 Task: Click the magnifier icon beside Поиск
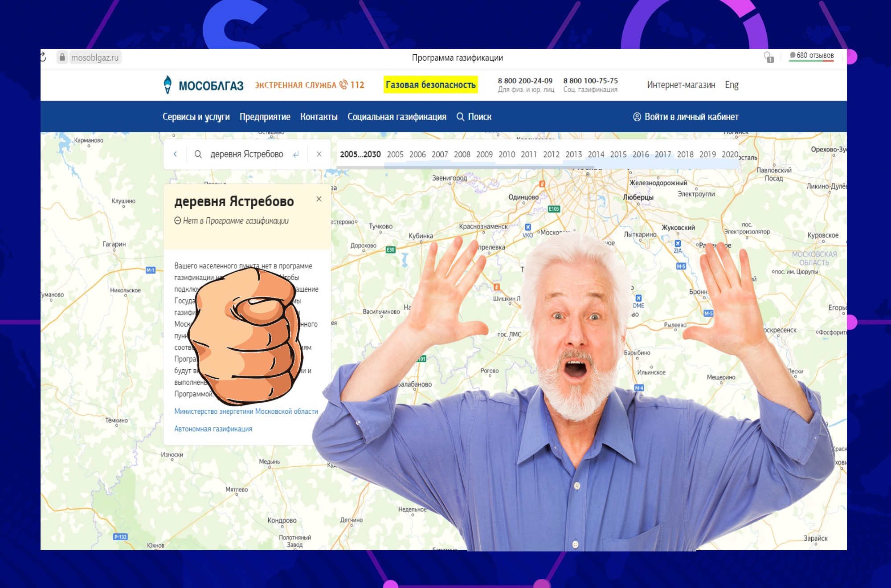pos(460,117)
